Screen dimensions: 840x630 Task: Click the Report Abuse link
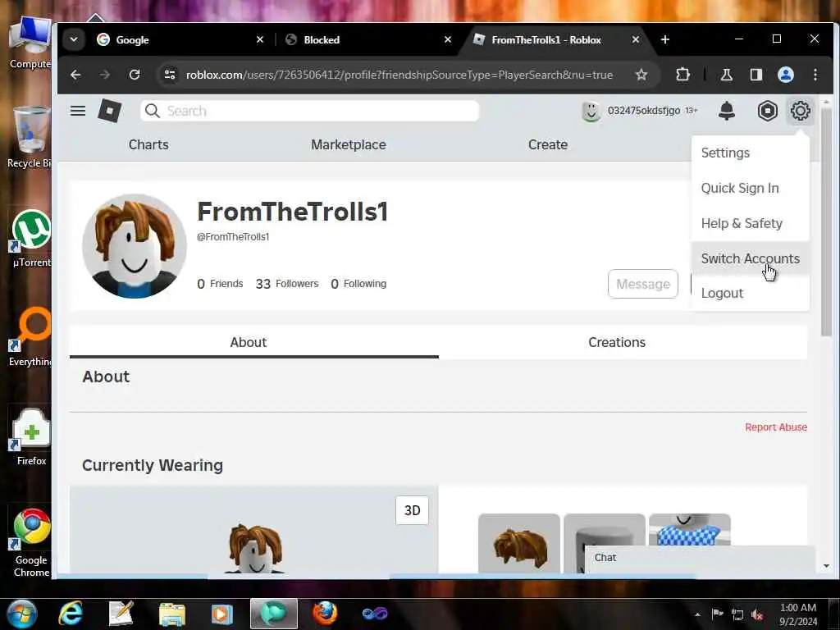coord(776,427)
